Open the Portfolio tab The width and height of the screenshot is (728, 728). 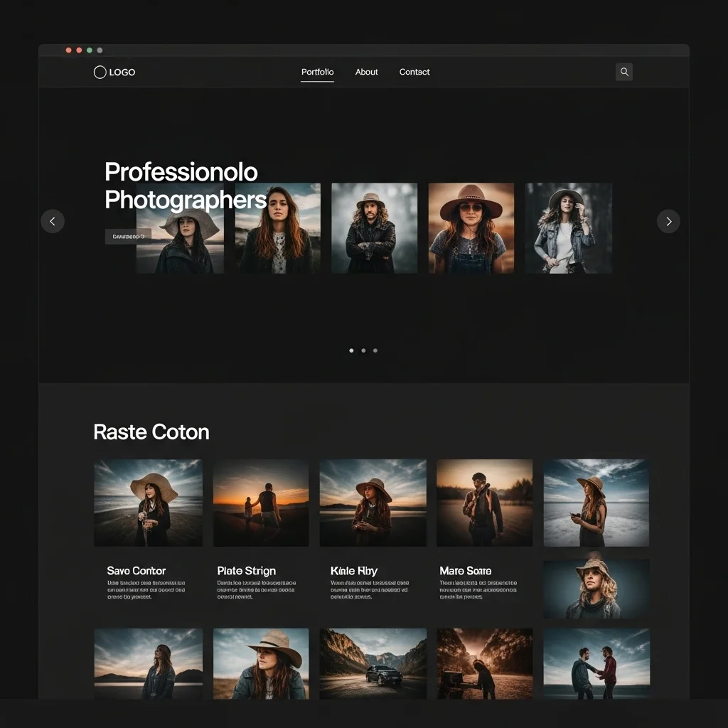[317, 72]
